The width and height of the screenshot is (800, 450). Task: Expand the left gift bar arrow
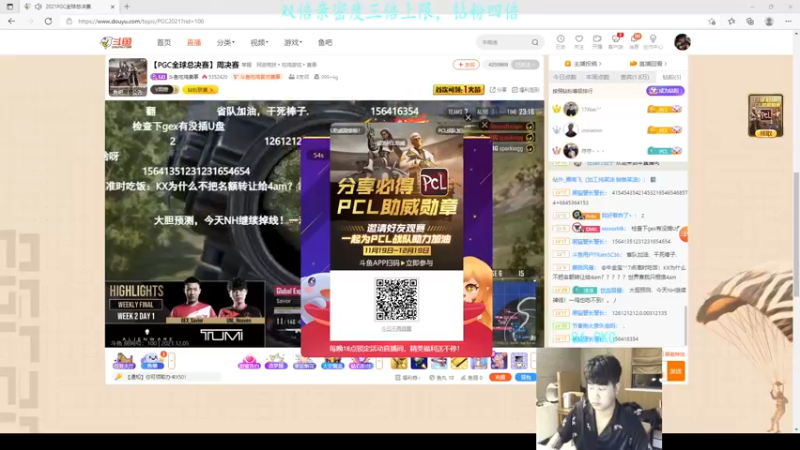[171, 361]
